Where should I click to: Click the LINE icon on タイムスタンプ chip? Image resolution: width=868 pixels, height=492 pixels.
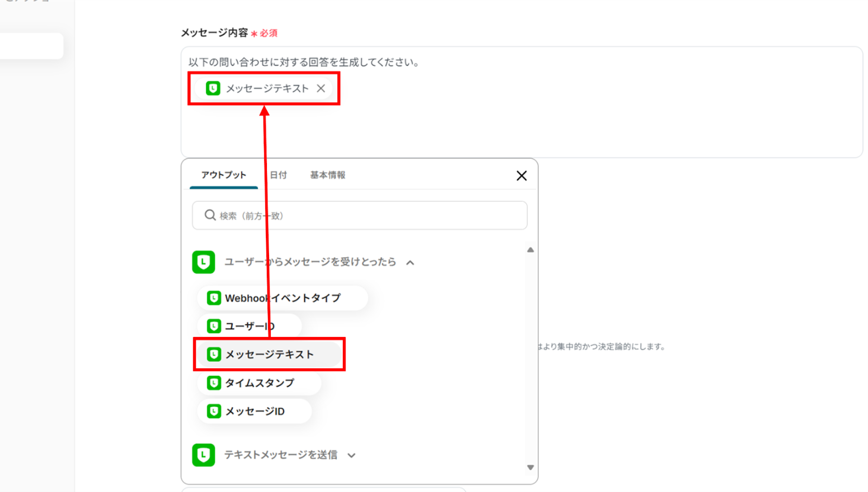[214, 383]
